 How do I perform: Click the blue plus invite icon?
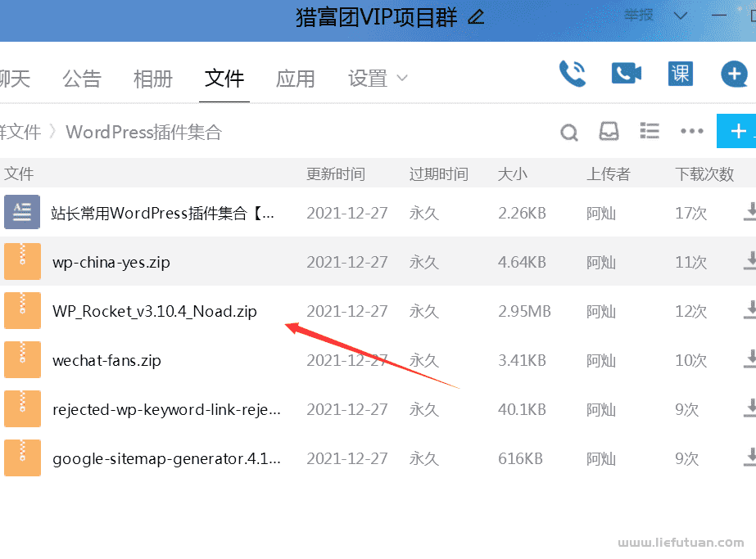734,74
